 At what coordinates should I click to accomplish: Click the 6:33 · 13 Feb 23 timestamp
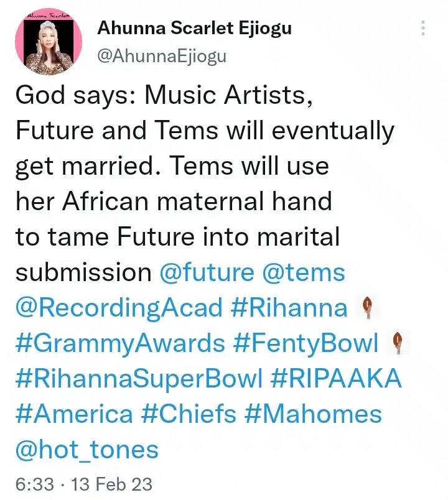(x=84, y=483)
